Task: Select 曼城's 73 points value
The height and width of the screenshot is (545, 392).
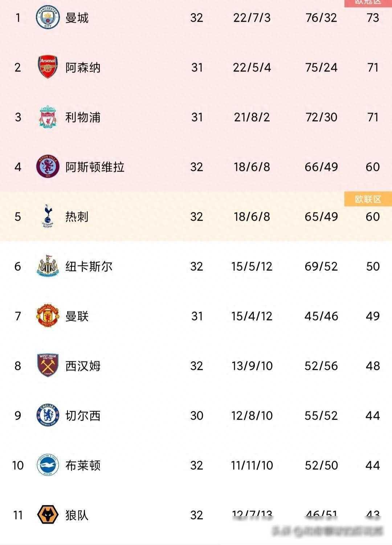Action: pyautogui.click(x=373, y=18)
